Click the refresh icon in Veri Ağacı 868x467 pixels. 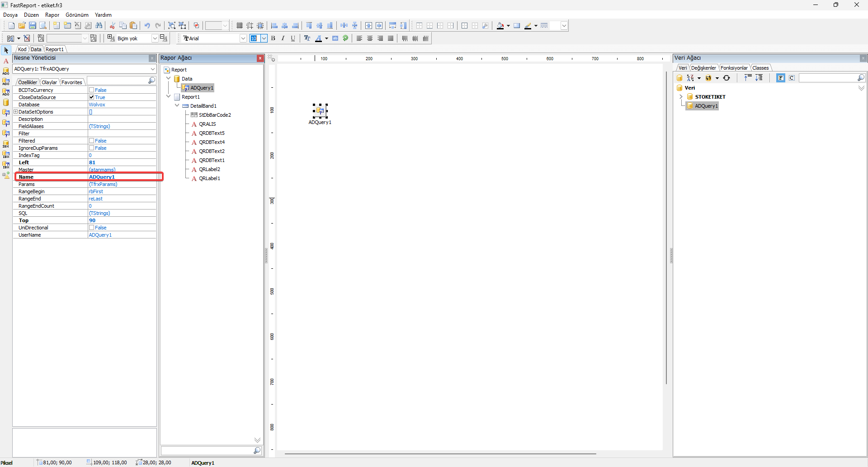pos(726,78)
